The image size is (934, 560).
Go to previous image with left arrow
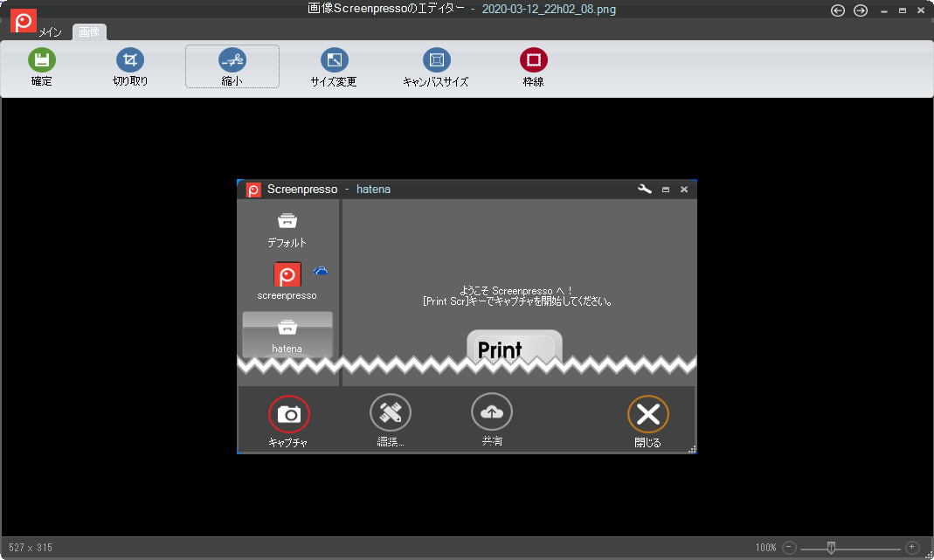(x=838, y=10)
